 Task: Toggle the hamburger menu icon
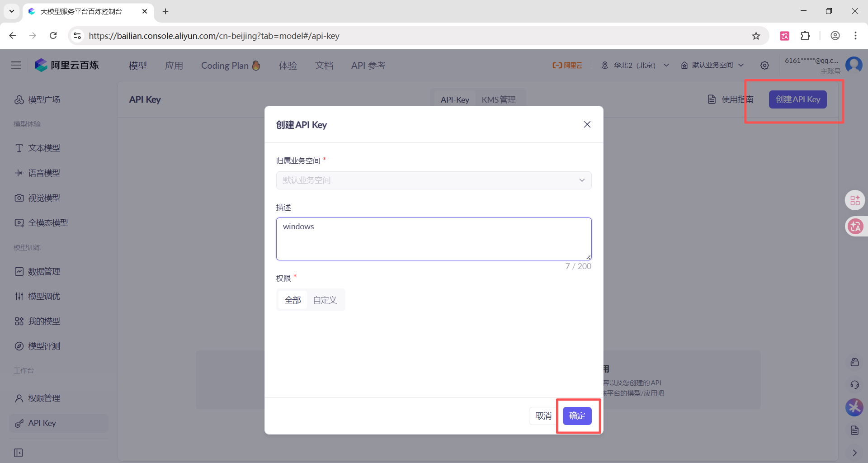point(16,66)
